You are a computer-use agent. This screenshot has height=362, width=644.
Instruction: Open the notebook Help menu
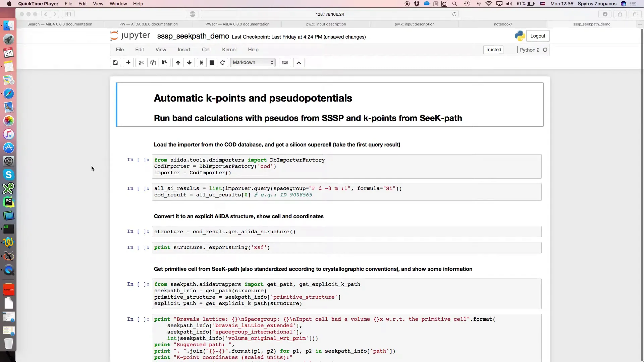click(253, 50)
